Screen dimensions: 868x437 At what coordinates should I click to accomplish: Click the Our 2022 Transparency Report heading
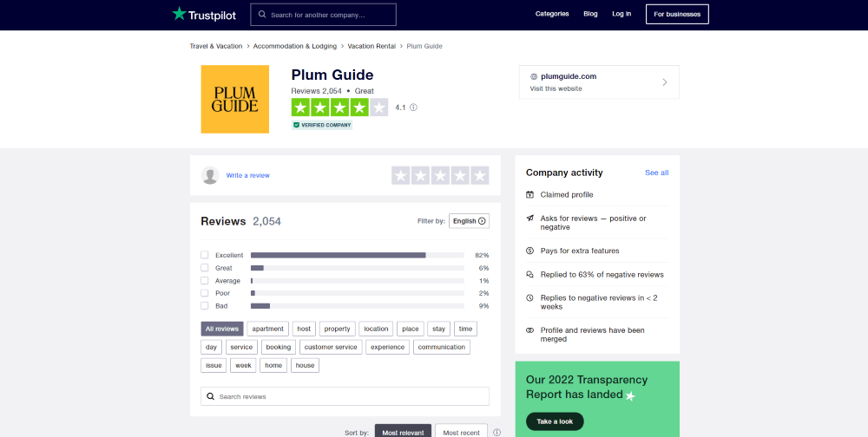(587, 388)
